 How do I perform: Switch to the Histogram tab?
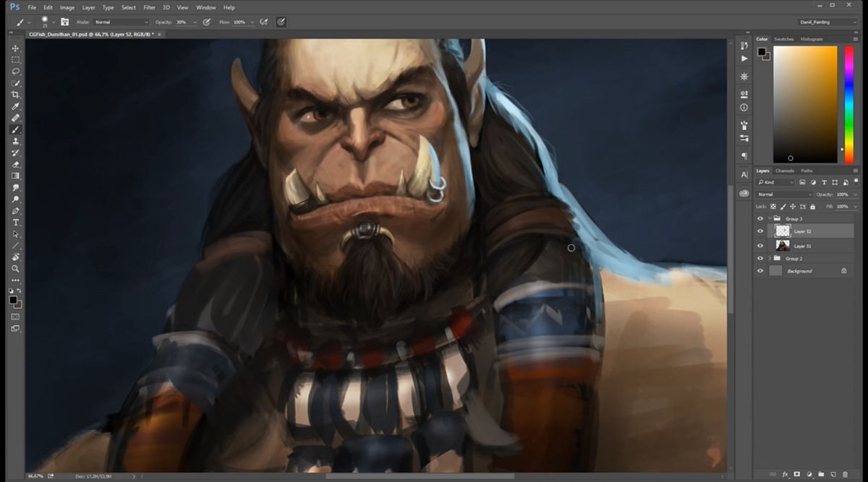(x=812, y=39)
